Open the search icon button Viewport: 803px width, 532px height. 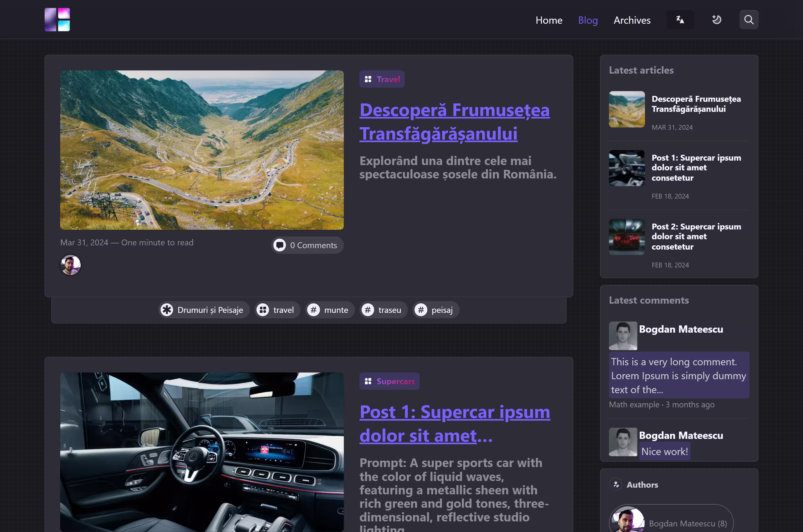(749, 20)
